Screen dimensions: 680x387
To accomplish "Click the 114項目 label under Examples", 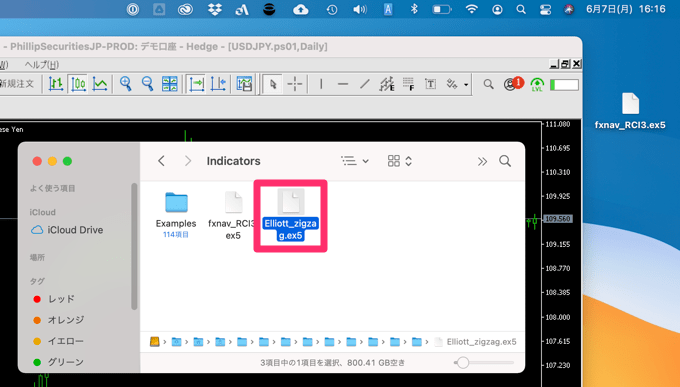I will click(x=176, y=234).
